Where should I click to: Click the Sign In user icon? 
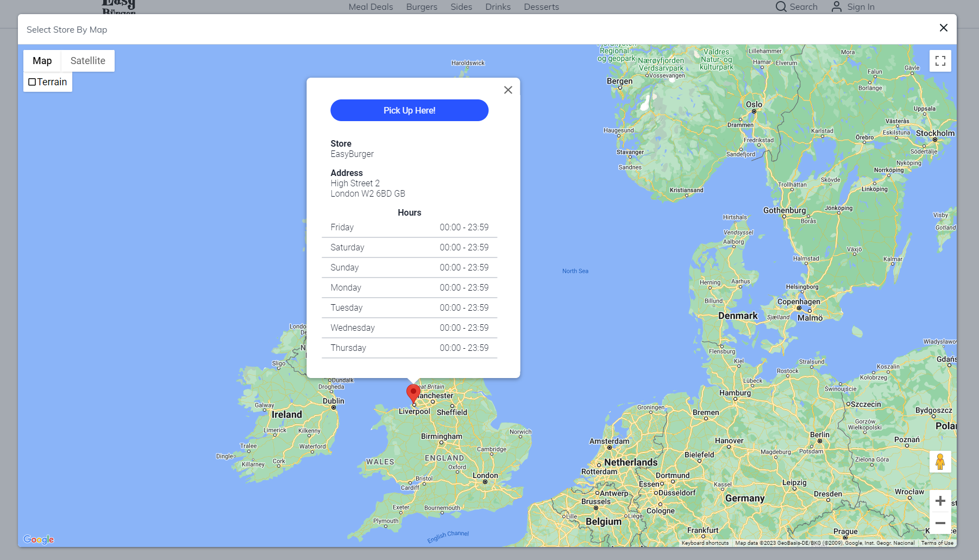pos(836,7)
